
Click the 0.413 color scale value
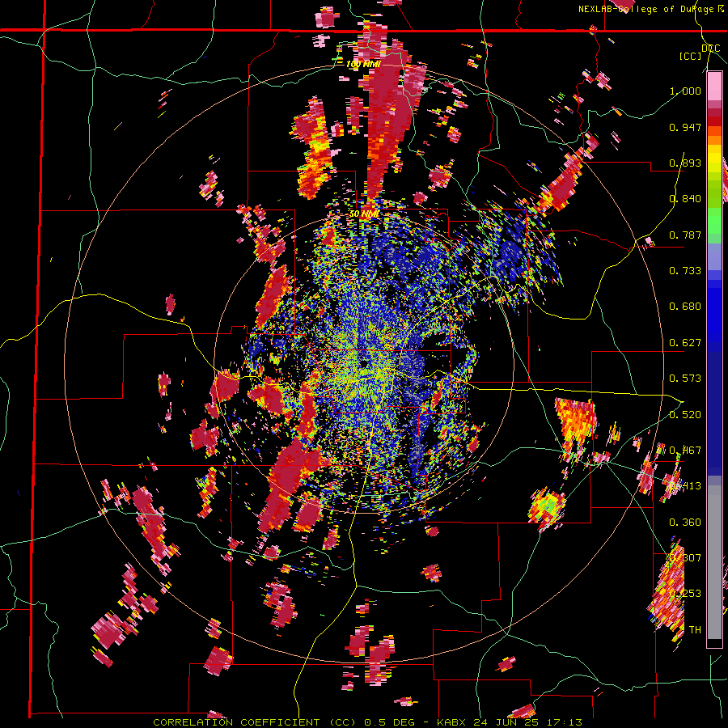[x=685, y=485]
